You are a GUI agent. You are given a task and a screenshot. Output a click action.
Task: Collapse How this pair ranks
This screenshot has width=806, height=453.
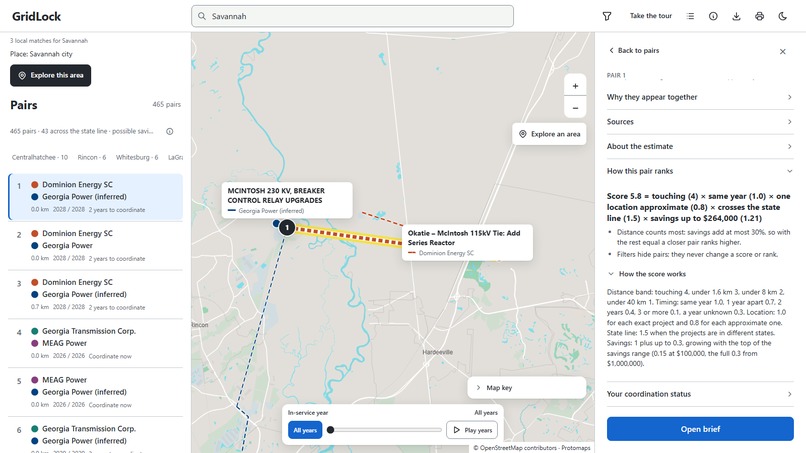[700, 171]
